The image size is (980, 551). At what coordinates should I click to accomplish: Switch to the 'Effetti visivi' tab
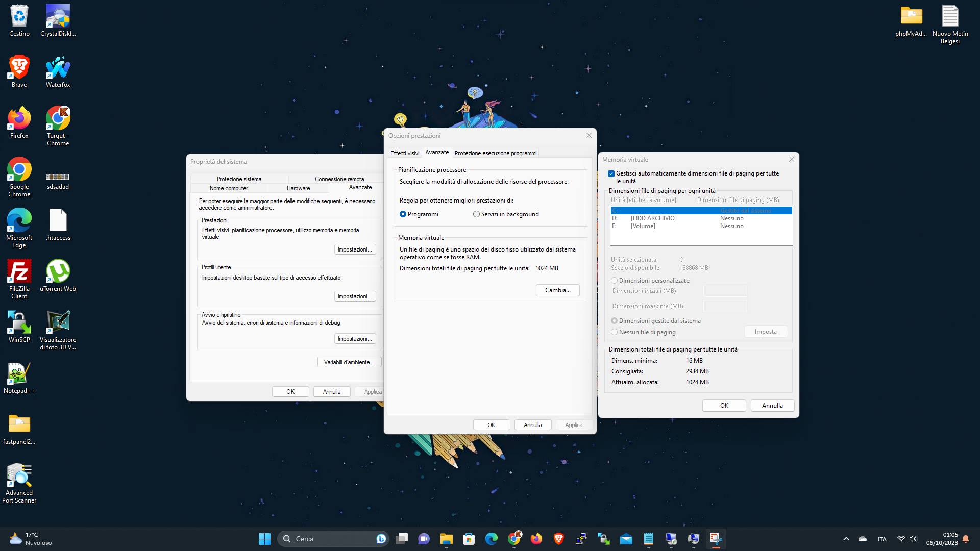[x=405, y=153]
